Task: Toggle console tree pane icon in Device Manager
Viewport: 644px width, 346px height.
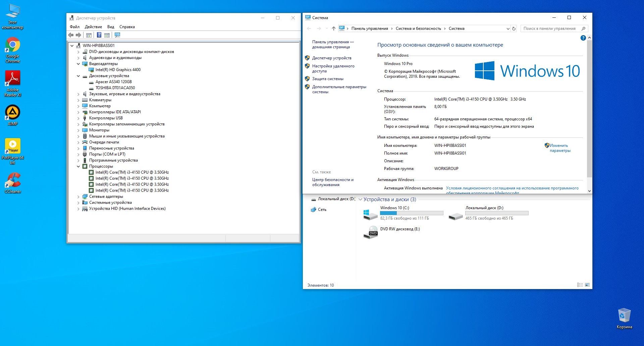Action: (89, 35)
